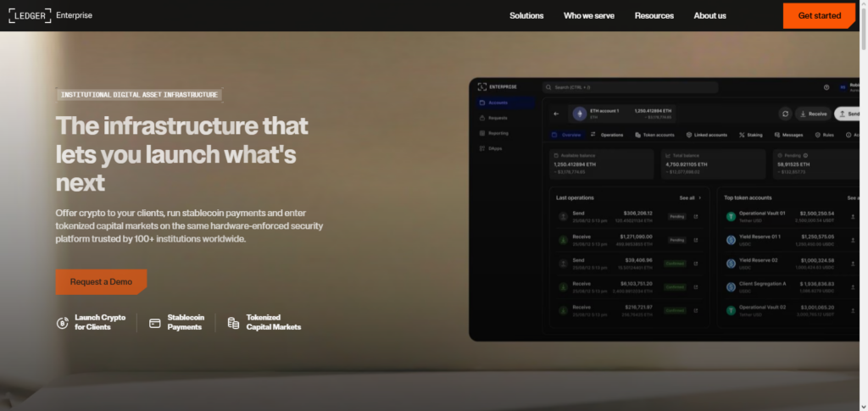The width and height of the screenshot is (868, 411).
Task: Click the Launch Crypto for Clients coin icon
Action: tap(63, 323)
